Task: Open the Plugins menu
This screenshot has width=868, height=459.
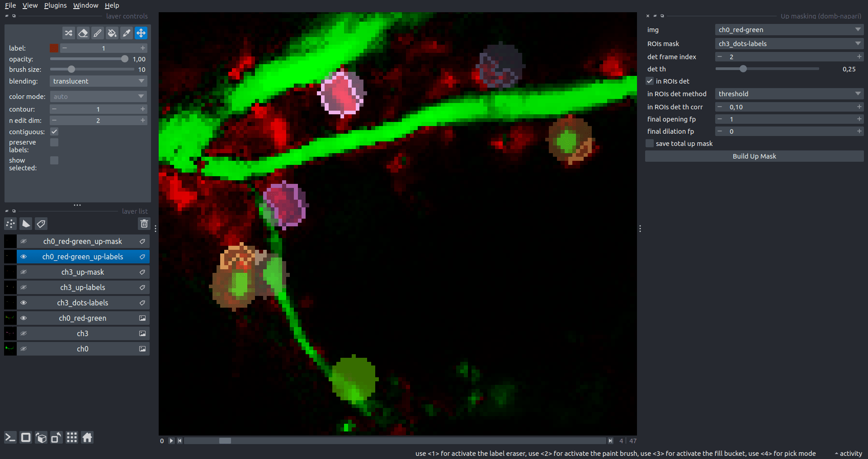Action: [55, 5]
